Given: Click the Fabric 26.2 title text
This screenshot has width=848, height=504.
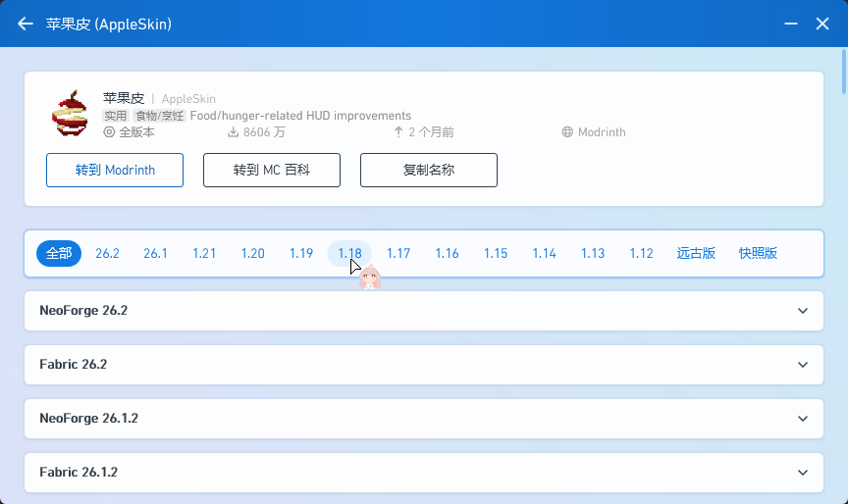Looking at the screenshot, I should (x=73, y=365).
